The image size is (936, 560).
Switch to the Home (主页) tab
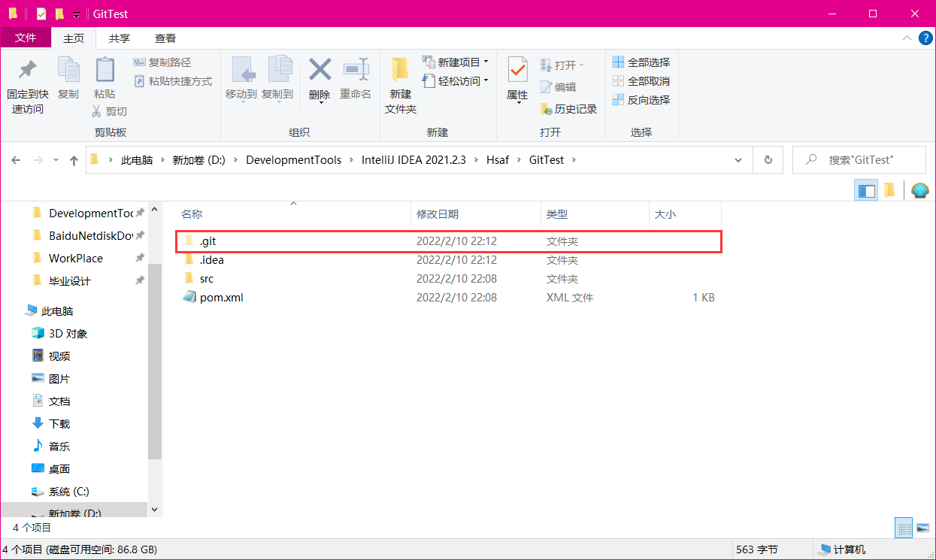click(x=74, y=38)
